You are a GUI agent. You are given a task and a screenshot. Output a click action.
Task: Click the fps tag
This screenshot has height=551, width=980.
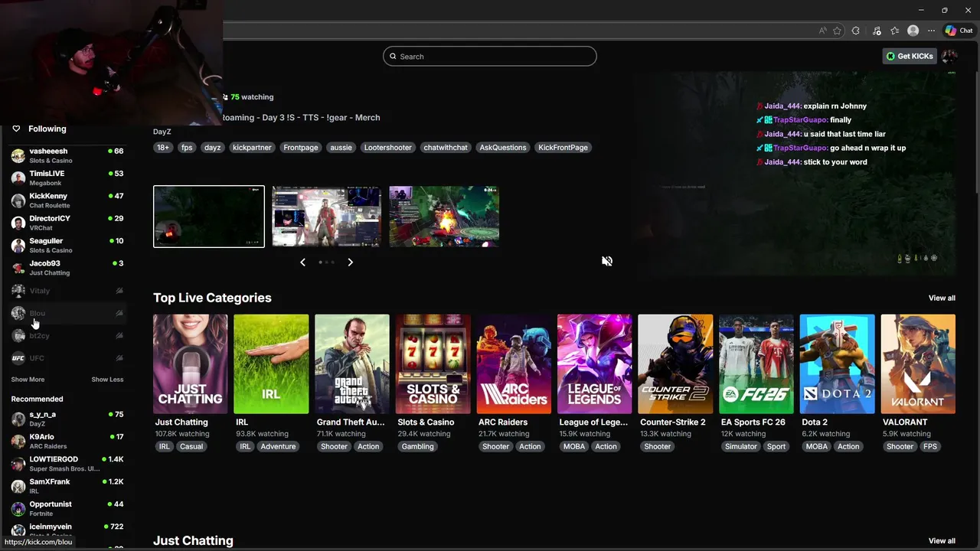[187, 147]
